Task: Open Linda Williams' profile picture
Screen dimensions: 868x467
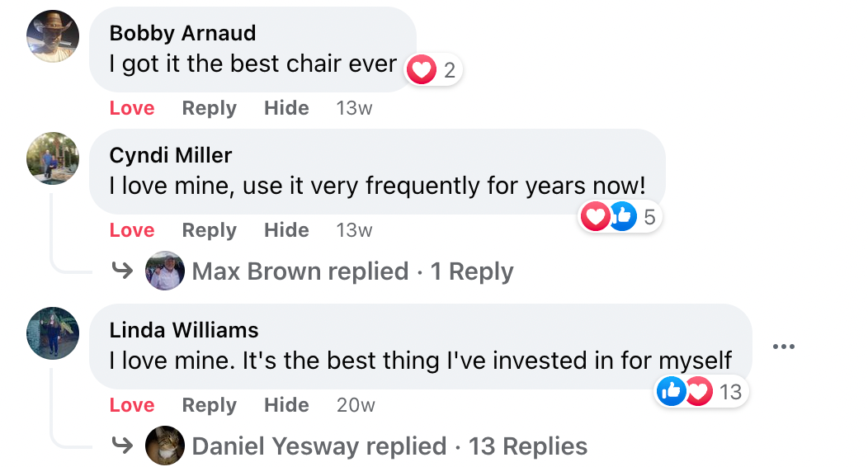Action: point(53,333)
